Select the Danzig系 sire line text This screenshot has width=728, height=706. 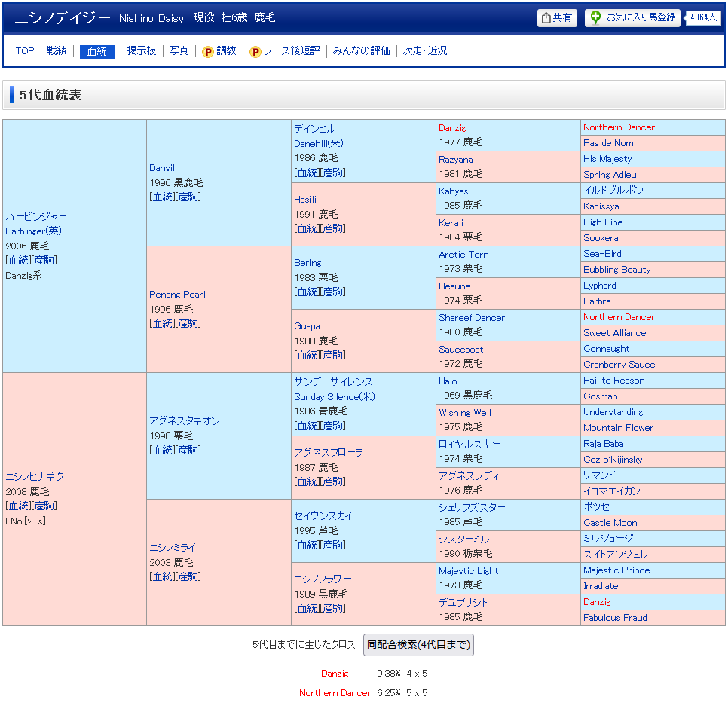coord(23,276)
